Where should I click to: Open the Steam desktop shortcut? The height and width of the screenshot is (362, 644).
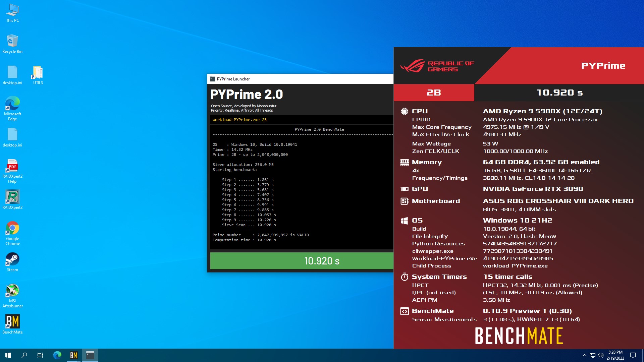tap(12, 262)
